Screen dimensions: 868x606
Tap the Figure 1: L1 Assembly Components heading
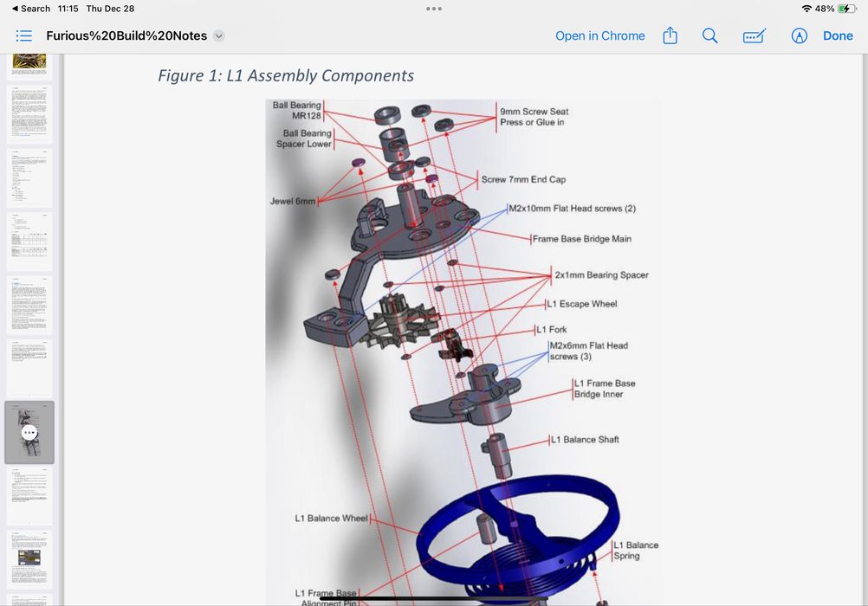pyautogui.click(x=286, y=75)
